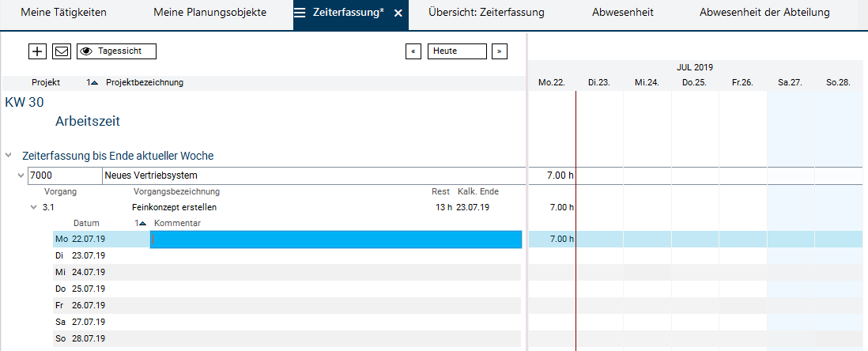Open Abwesenheit der Abteilung tab
The width and height of the screenshot is (868, 351).
pos(764,13)
